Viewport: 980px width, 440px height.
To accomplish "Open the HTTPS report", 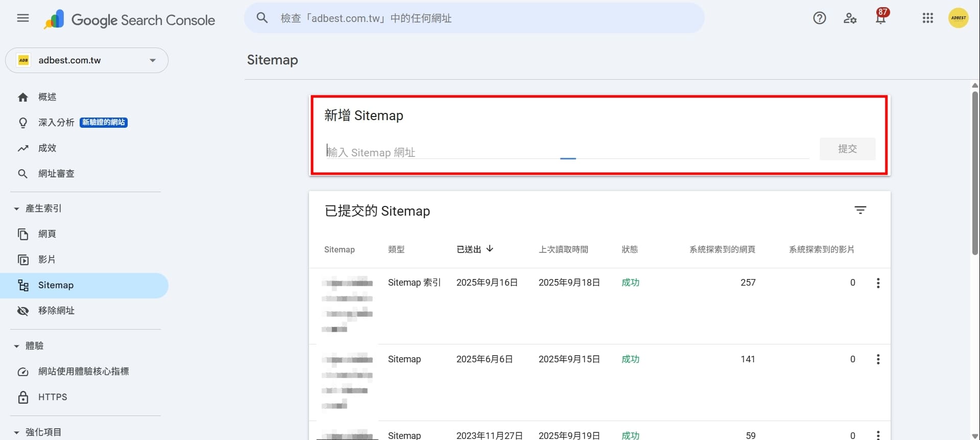I will [53, 397].
